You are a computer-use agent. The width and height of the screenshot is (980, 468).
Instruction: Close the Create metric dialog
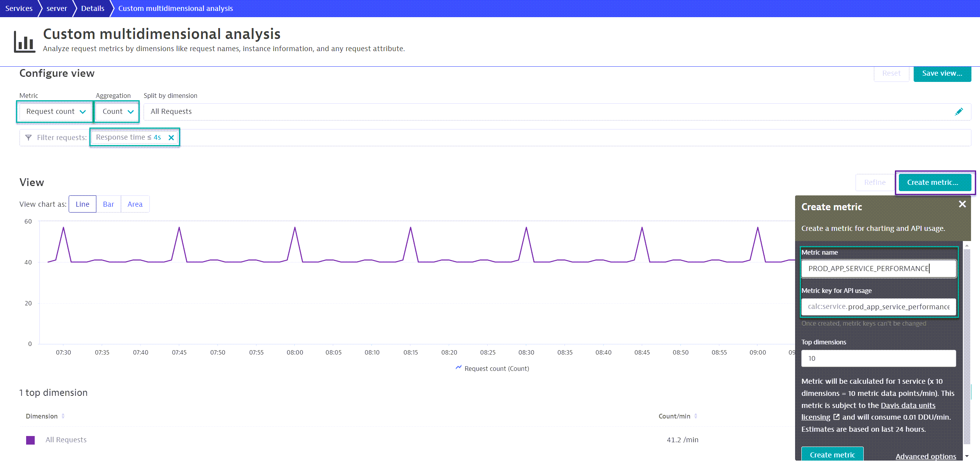coord(962,204)
